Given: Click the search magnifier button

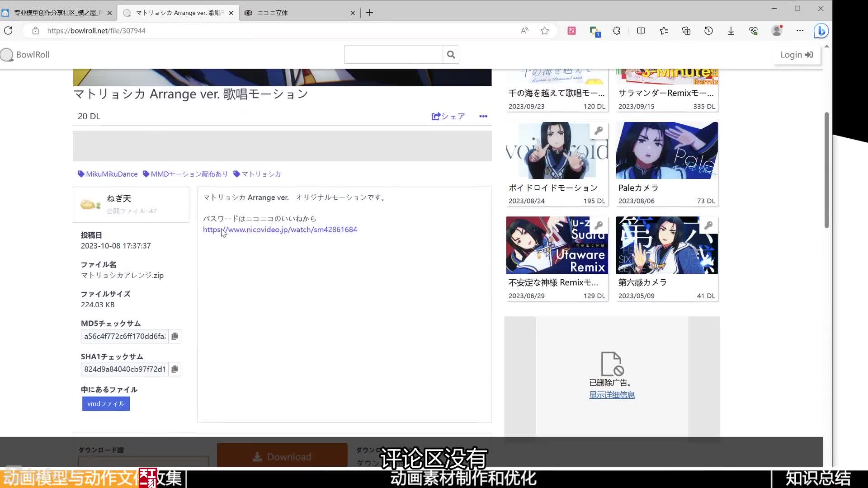Looking at the screenshot, I should (451, 55).
